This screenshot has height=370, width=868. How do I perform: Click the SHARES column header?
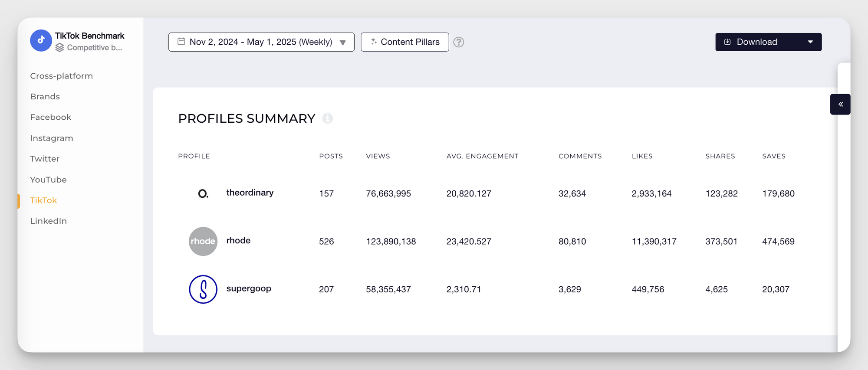[720, 156]
